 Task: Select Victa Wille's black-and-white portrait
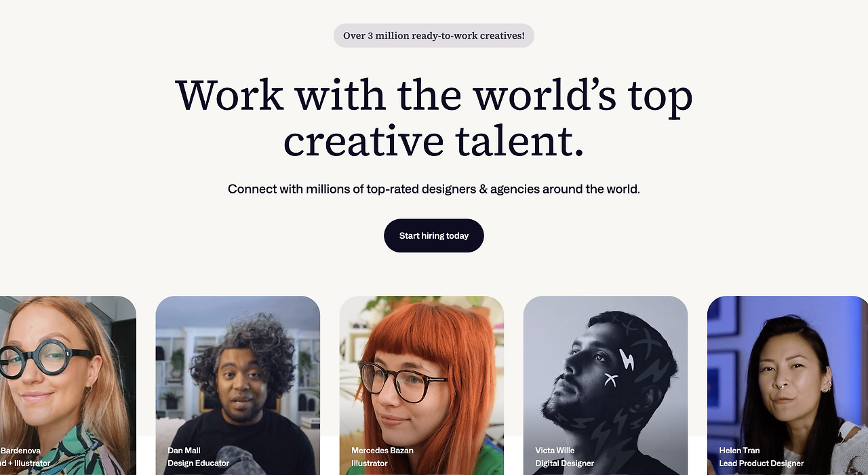click(x=606, y=385)
